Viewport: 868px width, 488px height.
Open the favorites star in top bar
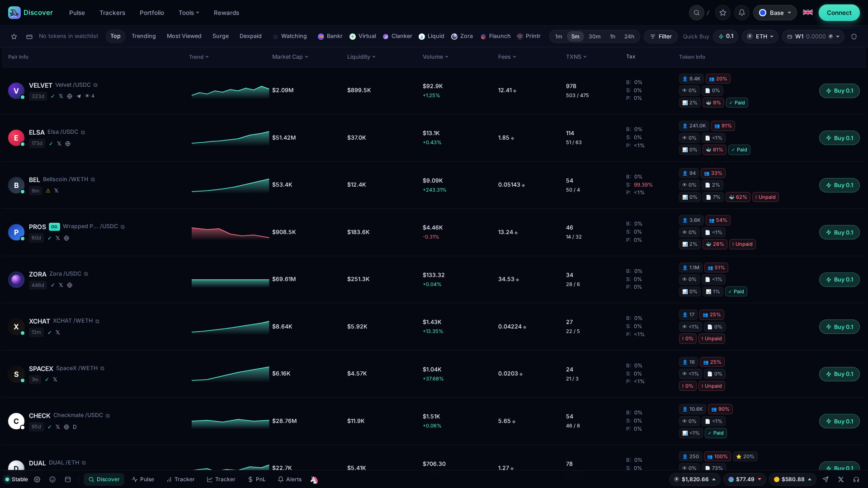[x=723, y=13]
